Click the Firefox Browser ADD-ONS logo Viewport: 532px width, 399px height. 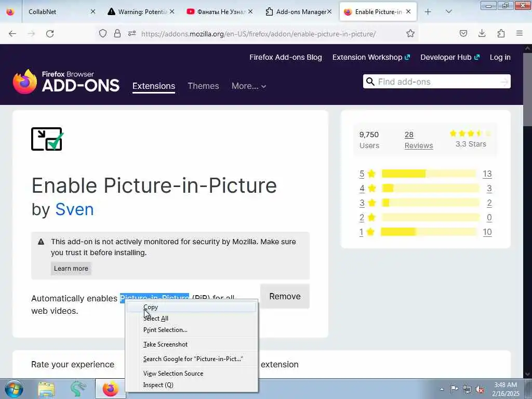[66, 82]
